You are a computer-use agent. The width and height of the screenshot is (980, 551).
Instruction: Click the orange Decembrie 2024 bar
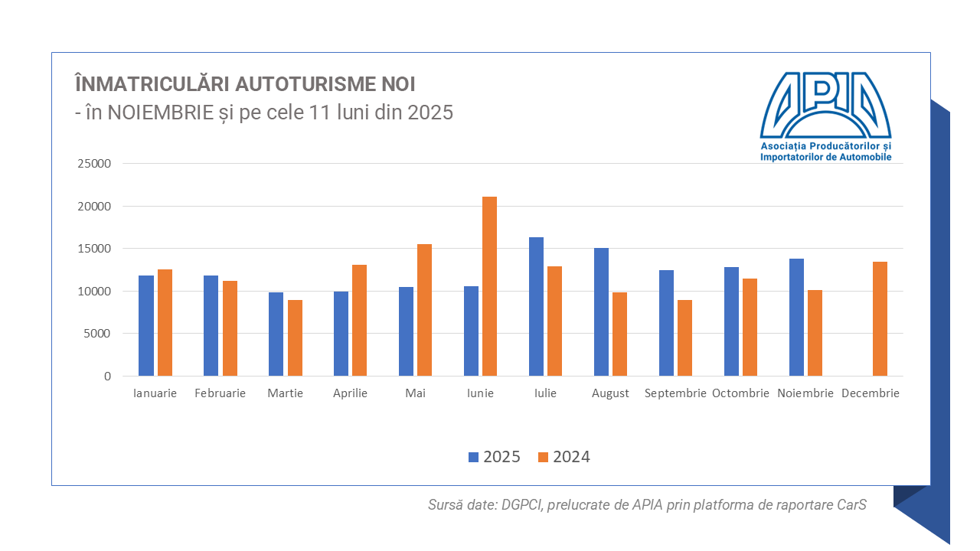tap(880, 319)
